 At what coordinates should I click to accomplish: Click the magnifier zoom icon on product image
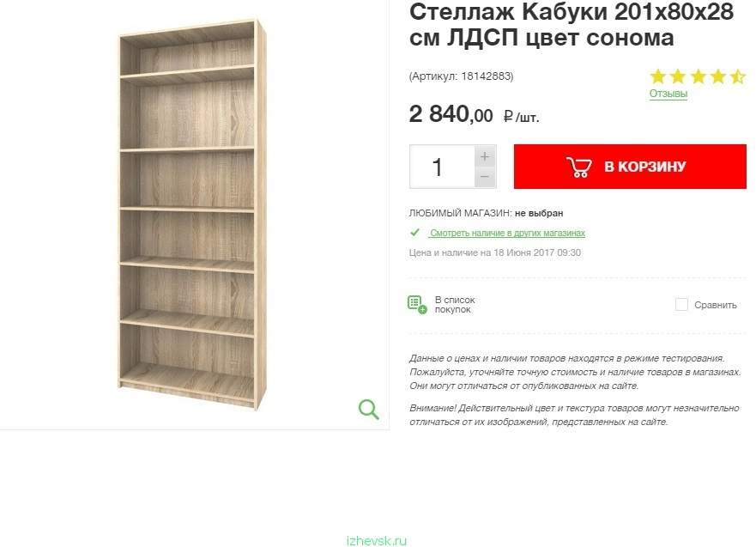[369, 410]
